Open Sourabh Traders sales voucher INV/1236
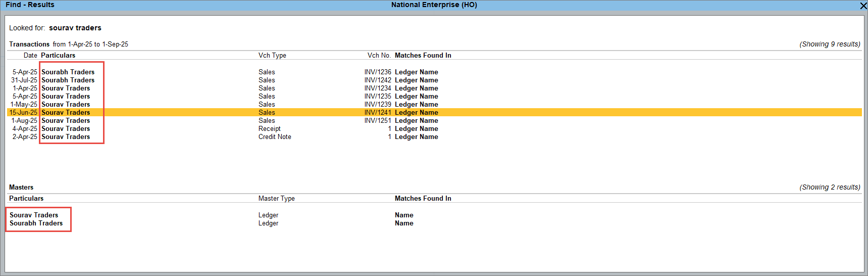The image size is (868, 276). [x=68, y=72]
